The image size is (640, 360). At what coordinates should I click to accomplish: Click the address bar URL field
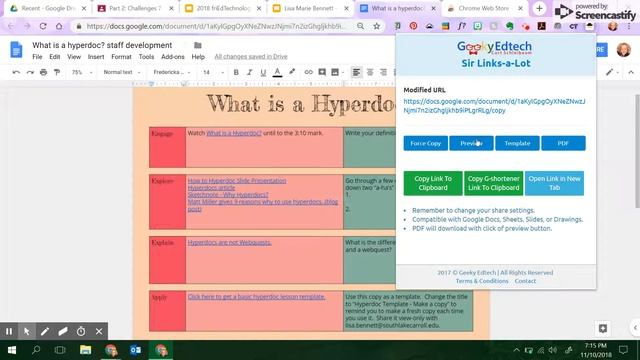point(216,26)
